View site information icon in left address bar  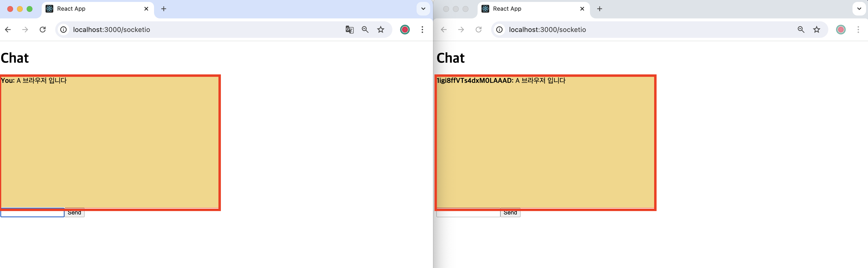tap(63, 30)
